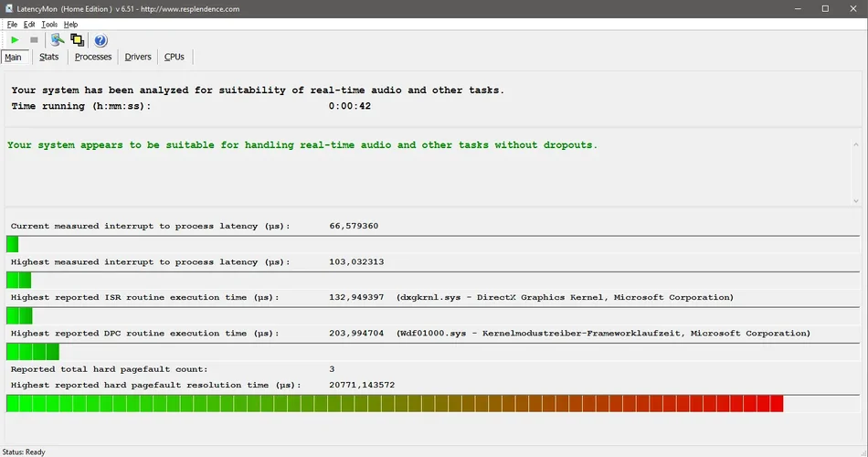Open the toolbar icon left of the yellow windows icon

click(x=57, y=40)
